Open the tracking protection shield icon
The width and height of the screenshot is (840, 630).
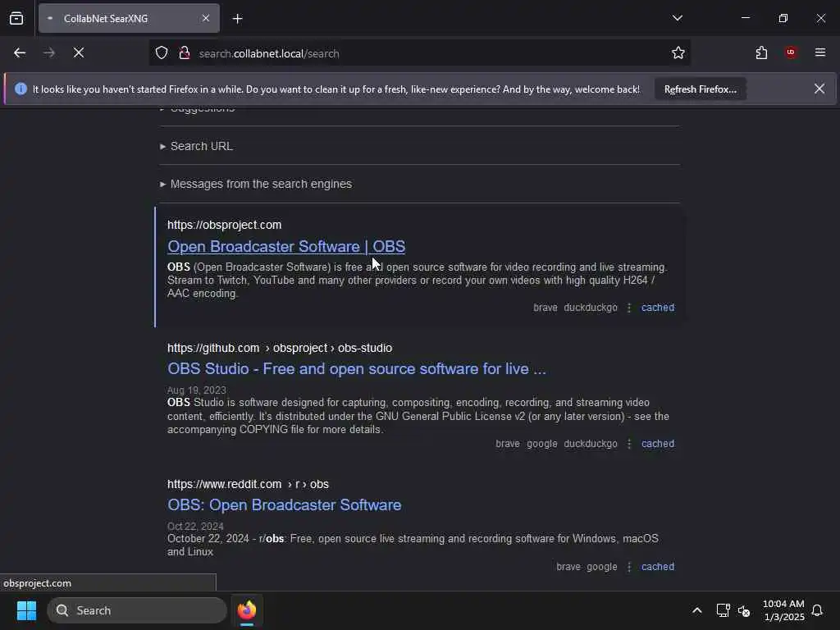pos(162,53)
